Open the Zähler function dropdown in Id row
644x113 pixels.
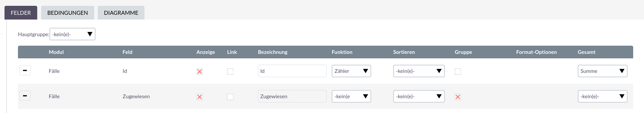point(351,71)
